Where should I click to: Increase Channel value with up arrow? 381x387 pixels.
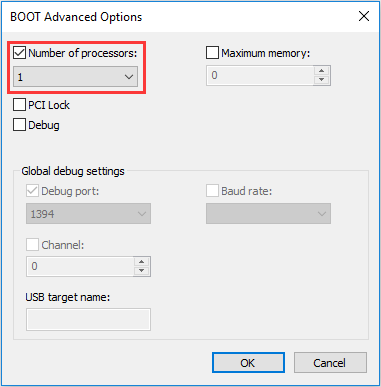pos(142,261)
